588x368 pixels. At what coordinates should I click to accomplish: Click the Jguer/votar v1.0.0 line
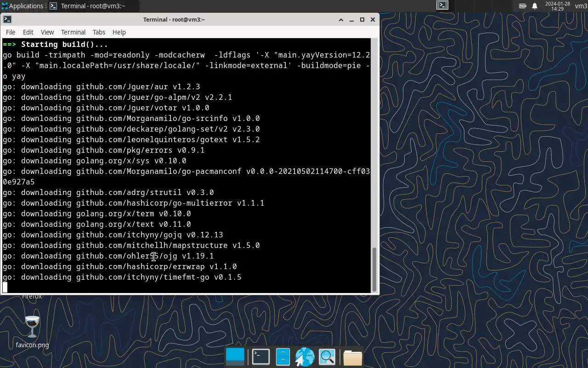pyautogui.click(x=106, y=108)
